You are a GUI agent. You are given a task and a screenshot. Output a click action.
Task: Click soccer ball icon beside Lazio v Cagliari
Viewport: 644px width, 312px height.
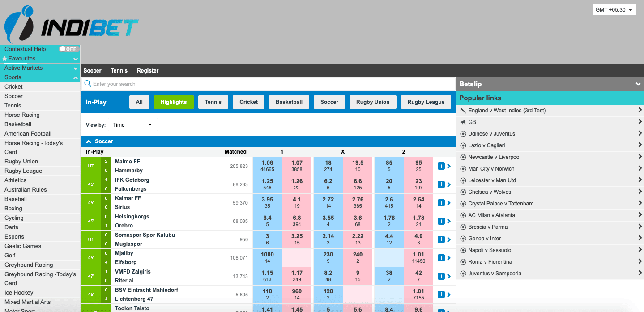point(463,145)
